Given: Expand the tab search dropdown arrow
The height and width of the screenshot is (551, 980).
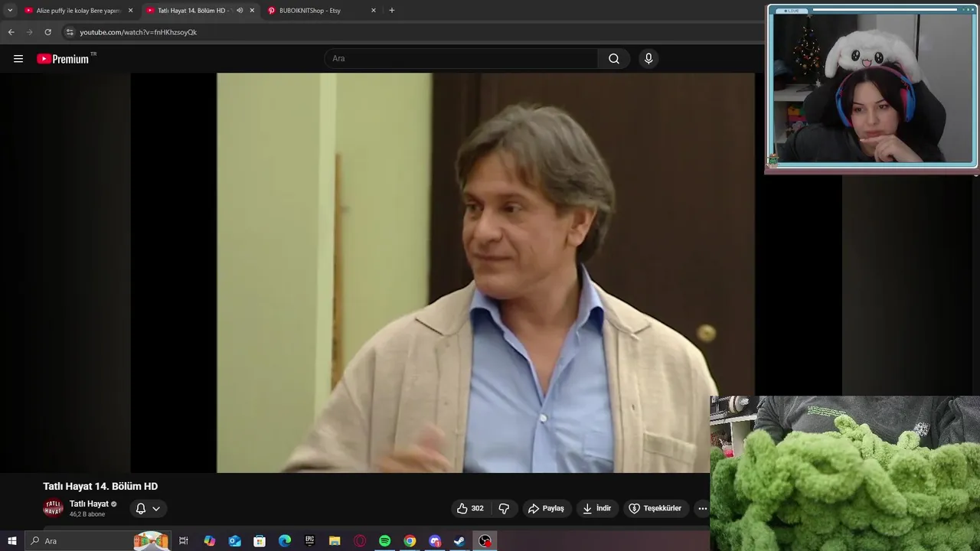Looking at the screenshot, I should click(x=10, y=11).
